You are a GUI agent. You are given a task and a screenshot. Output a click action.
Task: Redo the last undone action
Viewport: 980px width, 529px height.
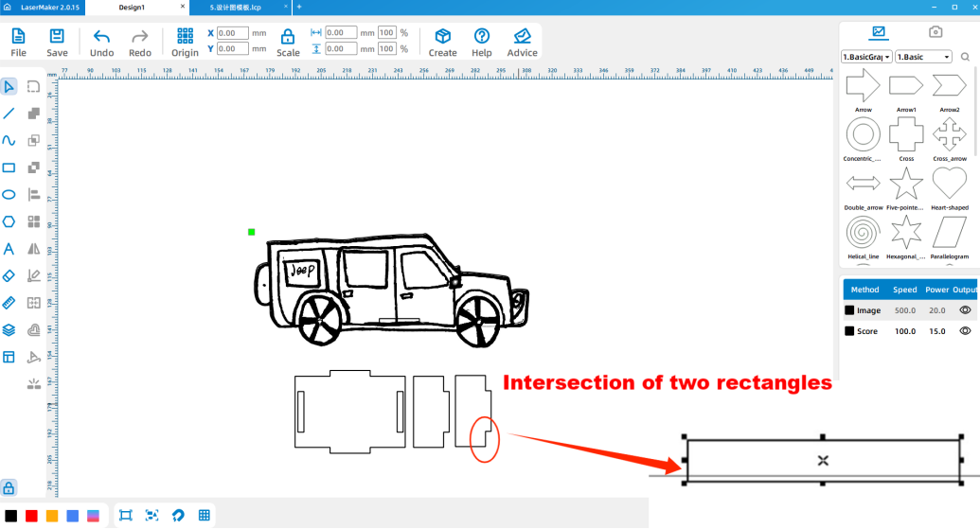[x=140, y=43]
